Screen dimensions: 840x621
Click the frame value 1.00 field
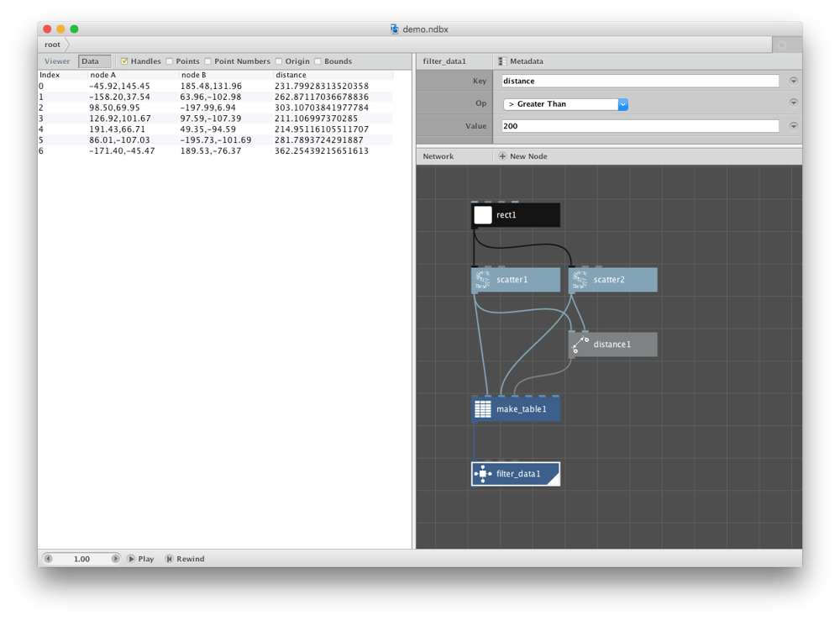[x=81, y=559]
